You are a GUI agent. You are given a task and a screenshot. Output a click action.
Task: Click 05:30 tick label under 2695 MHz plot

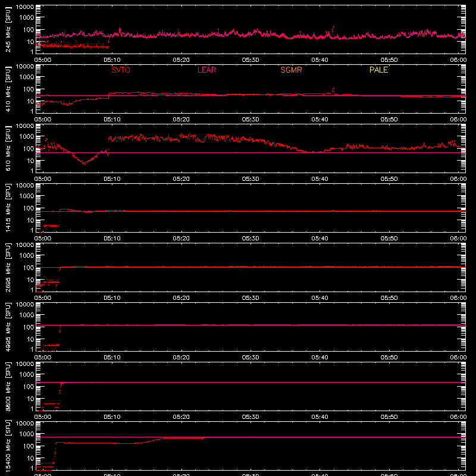point(250,298)
